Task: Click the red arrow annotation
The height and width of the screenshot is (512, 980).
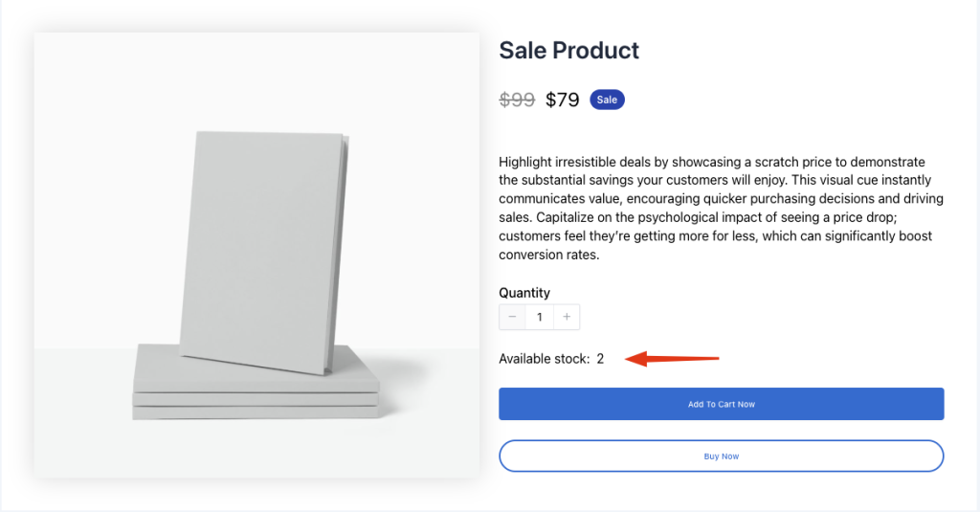Action: [672, 359]
